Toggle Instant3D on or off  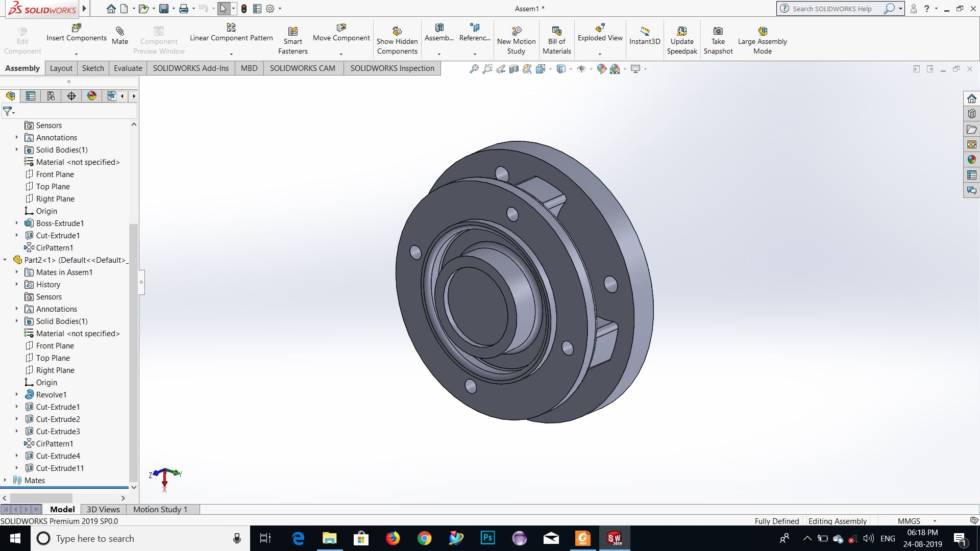(644, 32)
